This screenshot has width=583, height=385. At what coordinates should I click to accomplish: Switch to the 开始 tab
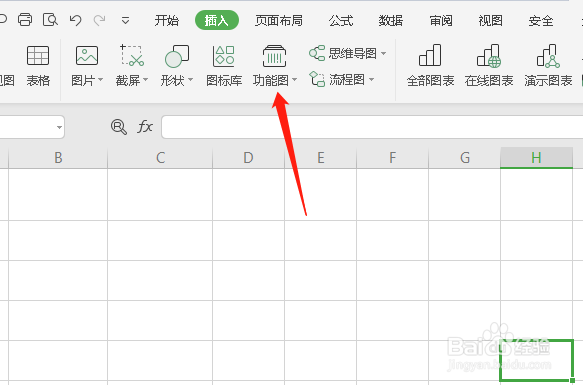[x=167, y=20]
